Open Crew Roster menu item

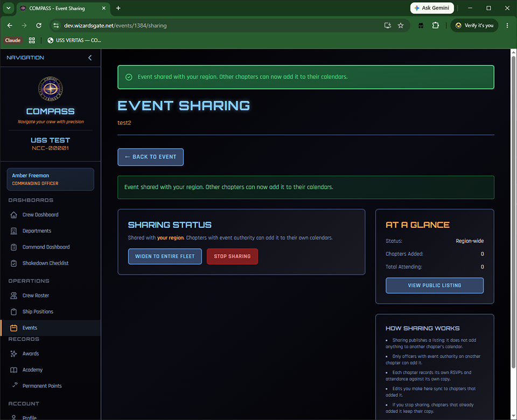[x=51, y=296]
